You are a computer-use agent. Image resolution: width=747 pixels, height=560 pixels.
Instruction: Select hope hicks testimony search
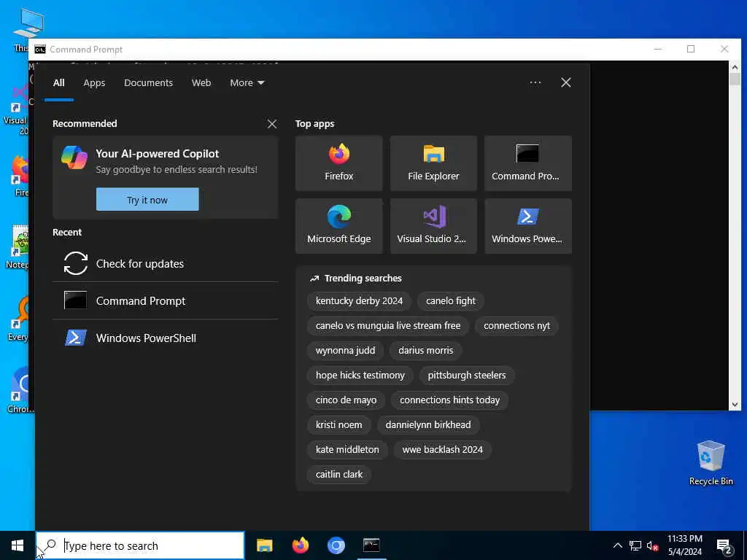pos(360,376)
